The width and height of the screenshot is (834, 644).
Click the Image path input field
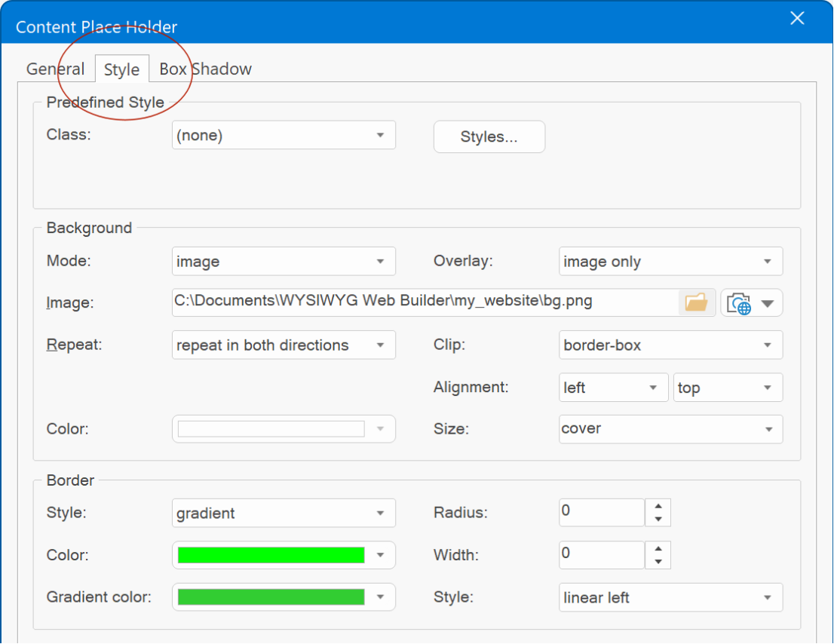pyautogui.click(x=425, y=302)
